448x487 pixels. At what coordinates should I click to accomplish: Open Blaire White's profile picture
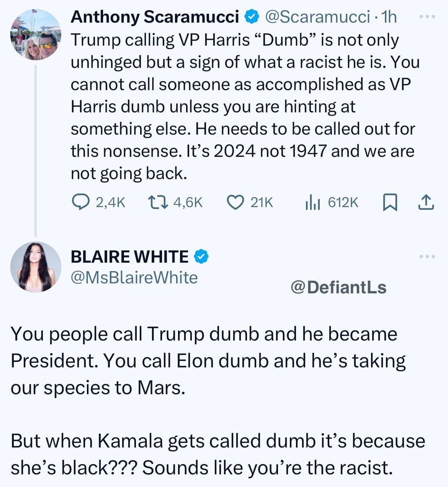pyautogui.click(x=36, y=267)
